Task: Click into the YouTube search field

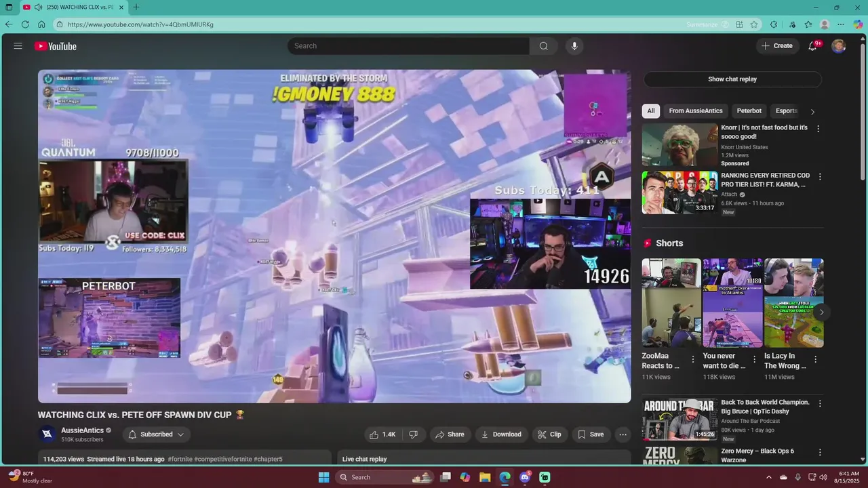Action: click(x=408, y=46)
